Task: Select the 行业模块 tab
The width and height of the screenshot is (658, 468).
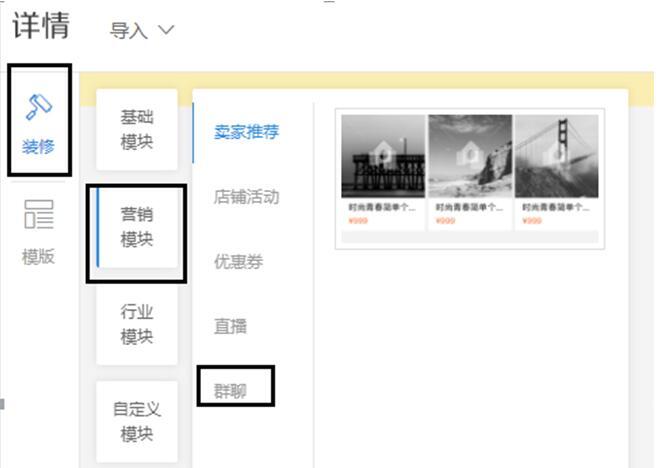Action: coord(137,324)
